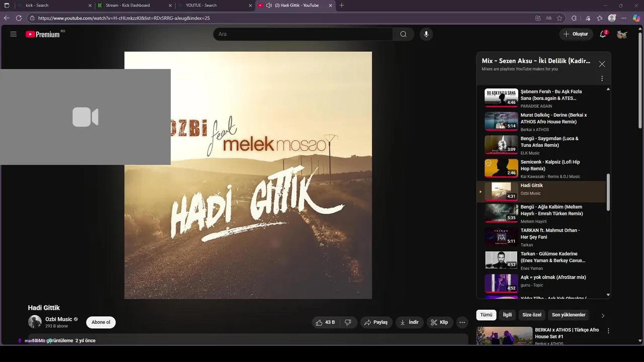Click the Abone ol subscribe button
Screen dimensions: 644x362
coord(101,322)
